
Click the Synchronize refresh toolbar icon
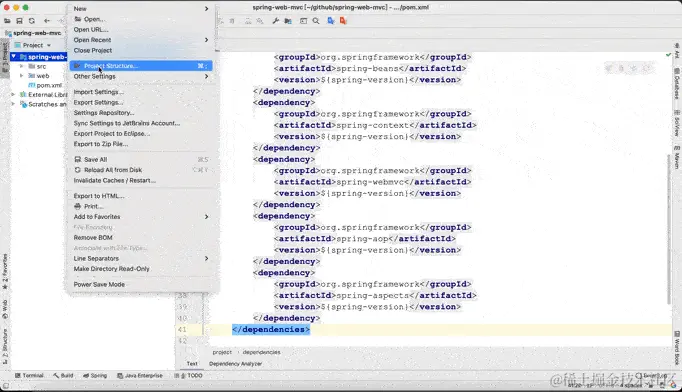[32, 21]
